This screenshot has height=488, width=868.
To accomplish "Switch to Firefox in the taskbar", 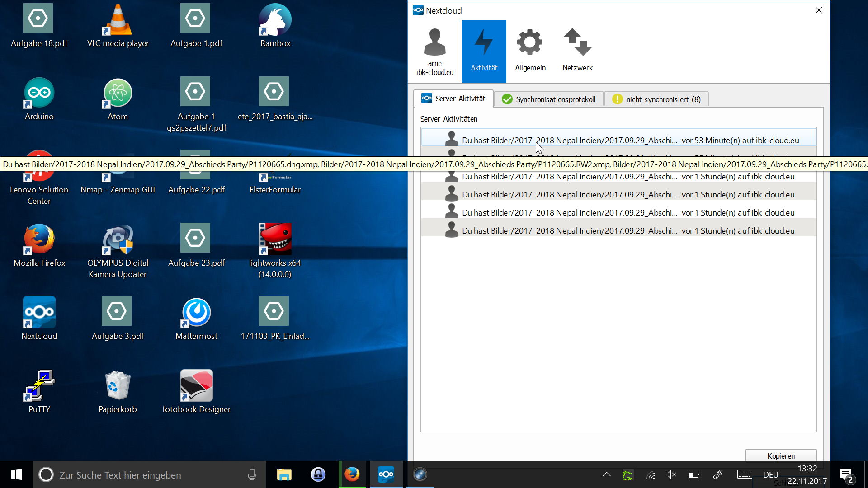I will (x=352, y=474).
